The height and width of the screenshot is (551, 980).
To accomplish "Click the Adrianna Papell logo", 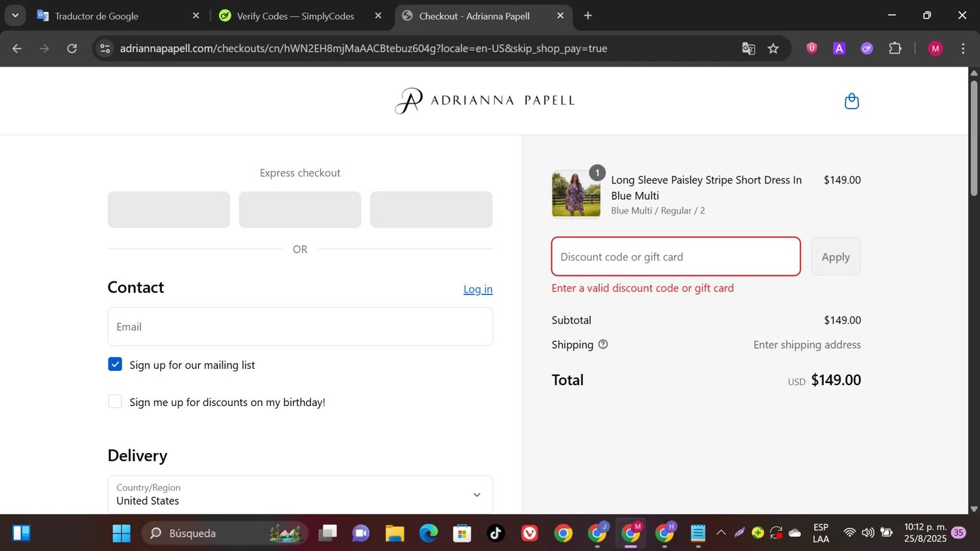I will (485, 101).
